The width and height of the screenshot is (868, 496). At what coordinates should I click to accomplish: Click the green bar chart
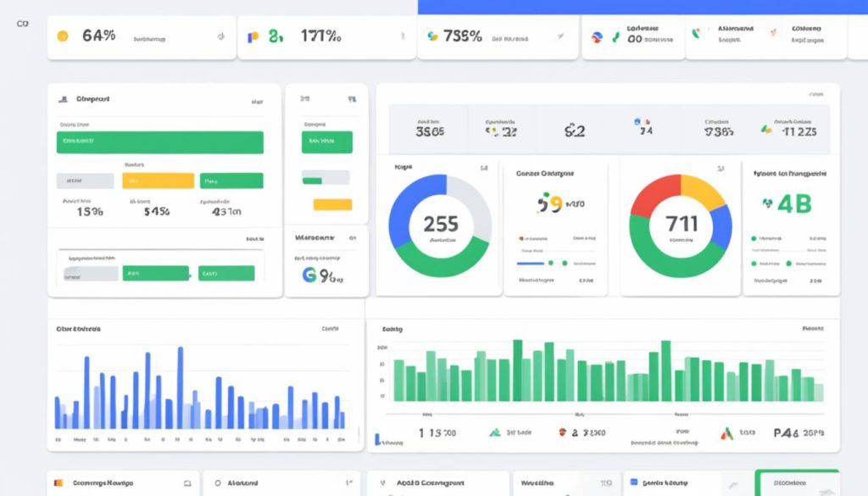609,371
